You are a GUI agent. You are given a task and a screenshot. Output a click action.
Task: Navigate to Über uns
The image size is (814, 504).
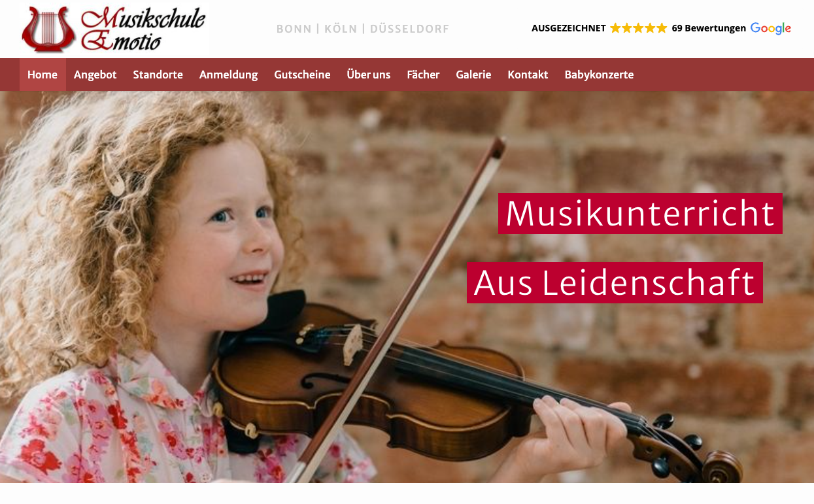coord(369,75)
